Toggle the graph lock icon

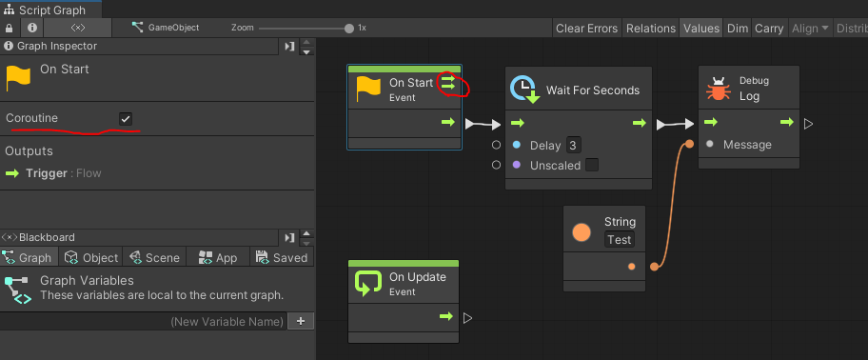coord(9,28)
